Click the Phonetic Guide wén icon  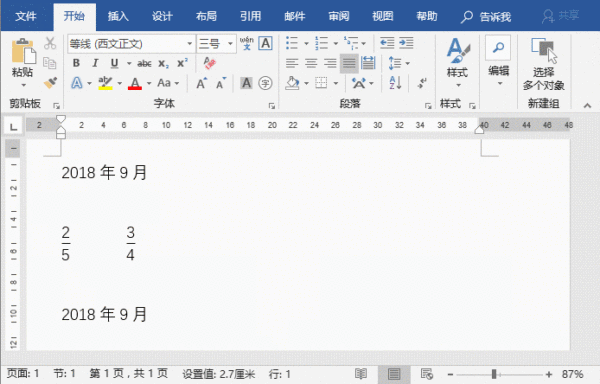[246, 43]
